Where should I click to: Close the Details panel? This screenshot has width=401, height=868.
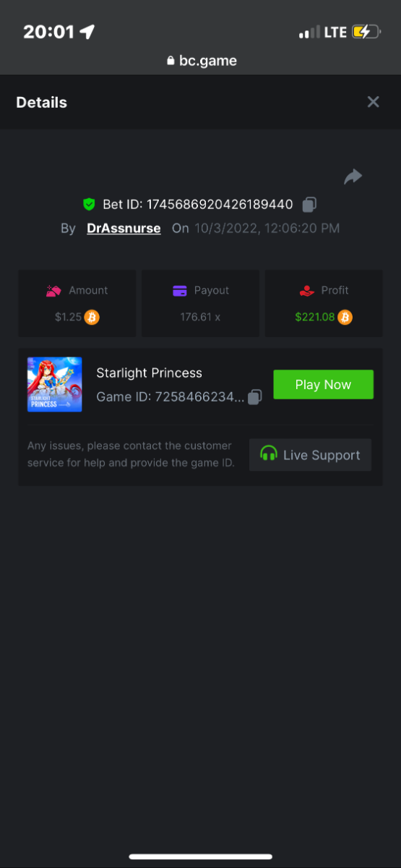[x=373, y=102]
